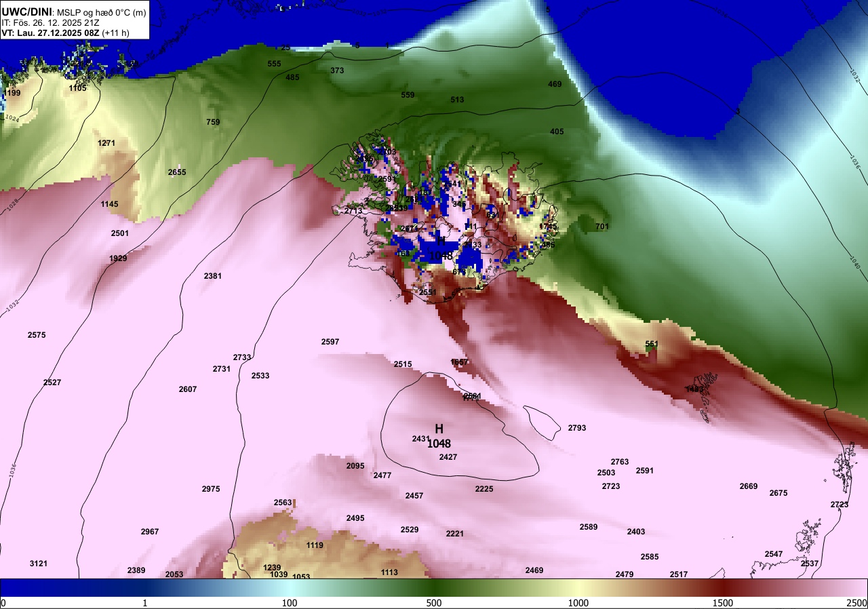Image resolution: width=868 pixels, height=609 pixels.
Task: Click the map value 2389
Action: [136, 570]
